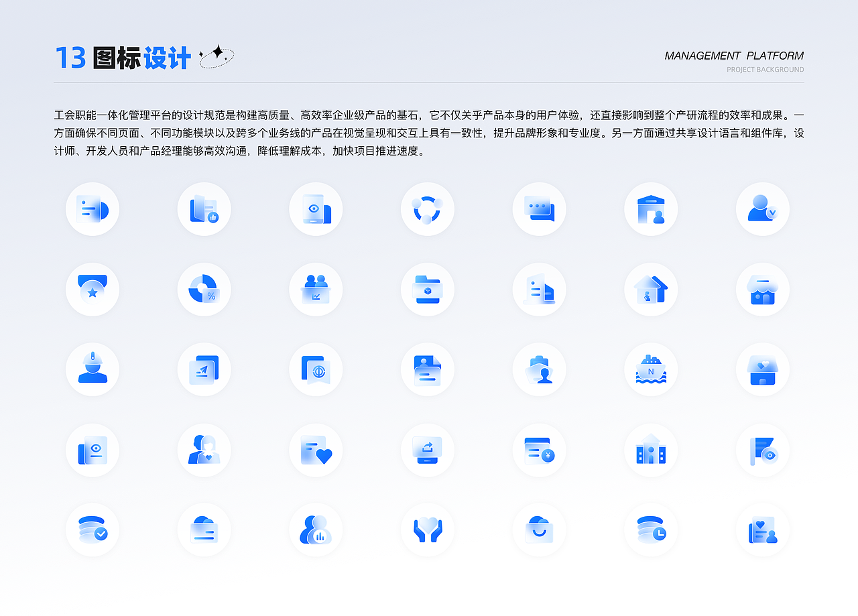Click the user with chevron badge icon
The width and height of the screenshot is (858, 616).
pyautogui.click(x=763, y=209)
